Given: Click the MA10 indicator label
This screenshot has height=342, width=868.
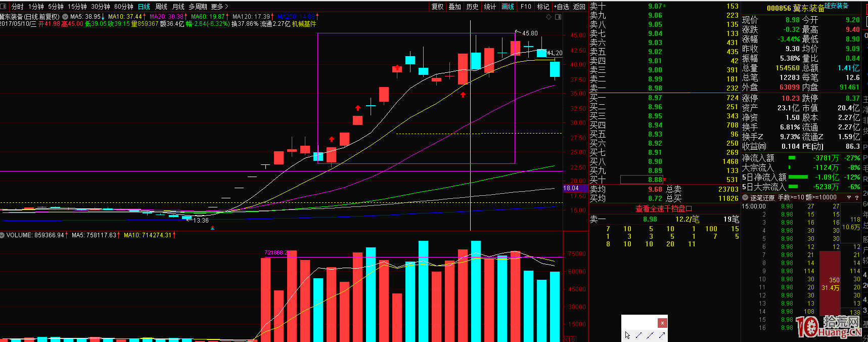Looking at the screenshot, I should coord(127,17).
